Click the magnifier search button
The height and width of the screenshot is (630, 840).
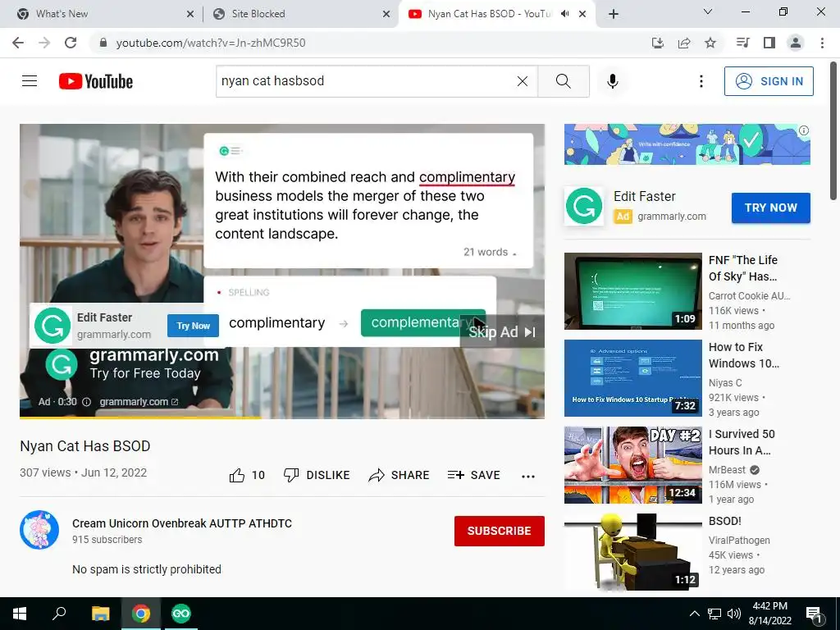click(563, 81)
